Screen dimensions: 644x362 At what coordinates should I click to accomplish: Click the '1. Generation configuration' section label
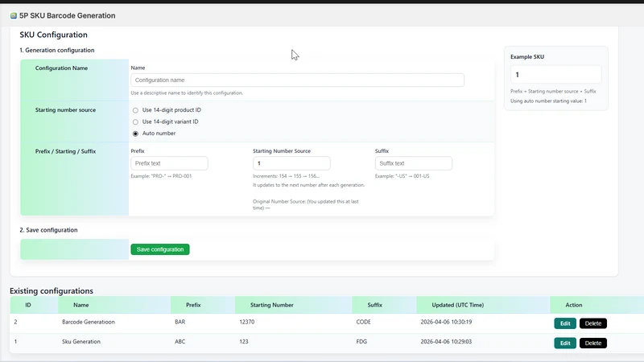[56, 50]
